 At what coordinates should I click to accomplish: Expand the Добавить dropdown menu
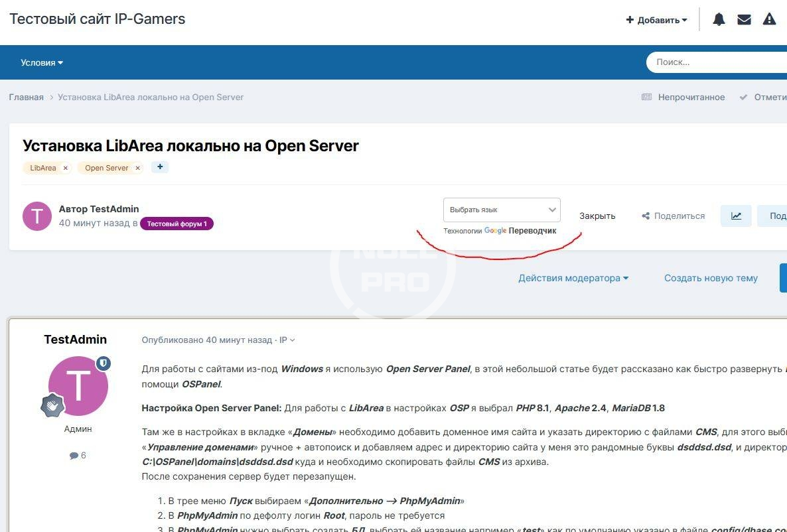(x=656, y=20)
